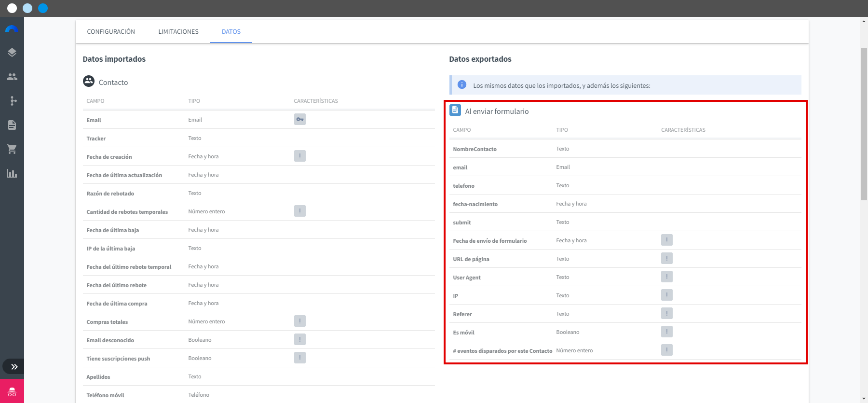Click the 'Razón de rebotado' field name
Screen dimensions: 868x403
[x=110, y=194]
